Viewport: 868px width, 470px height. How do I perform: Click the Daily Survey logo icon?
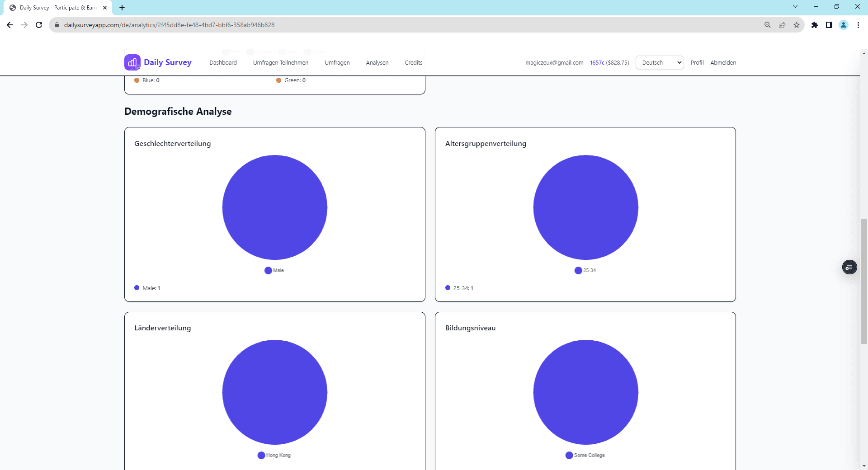[x=132, y=62]
